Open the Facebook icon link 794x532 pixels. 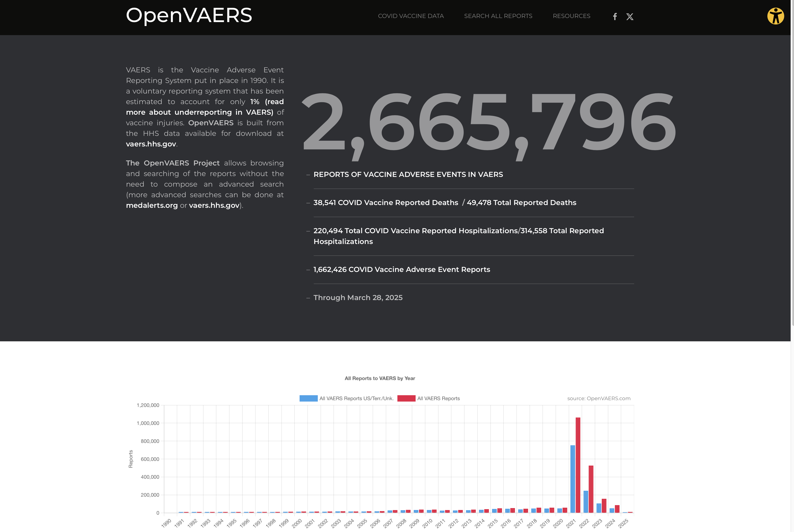point(615,16)
